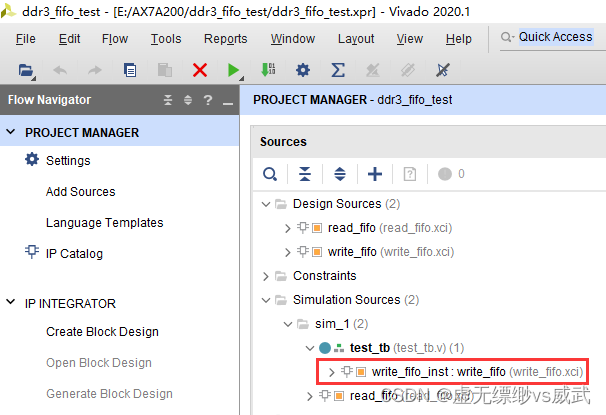This screenshot has width=606, height=415.
Task: Click the Sources panel question-mark file icon
Action: [410, 174]
